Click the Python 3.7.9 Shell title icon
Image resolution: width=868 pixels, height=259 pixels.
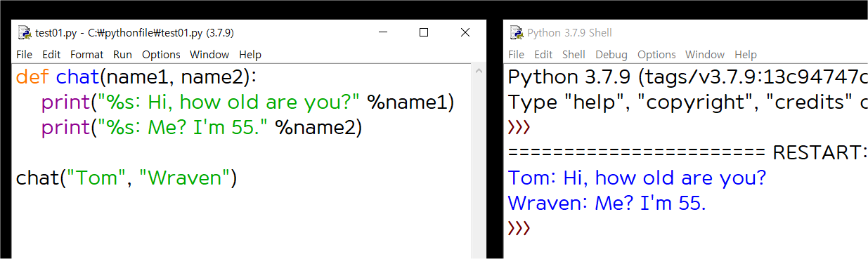pyautogui.click(x=516, y=32)
